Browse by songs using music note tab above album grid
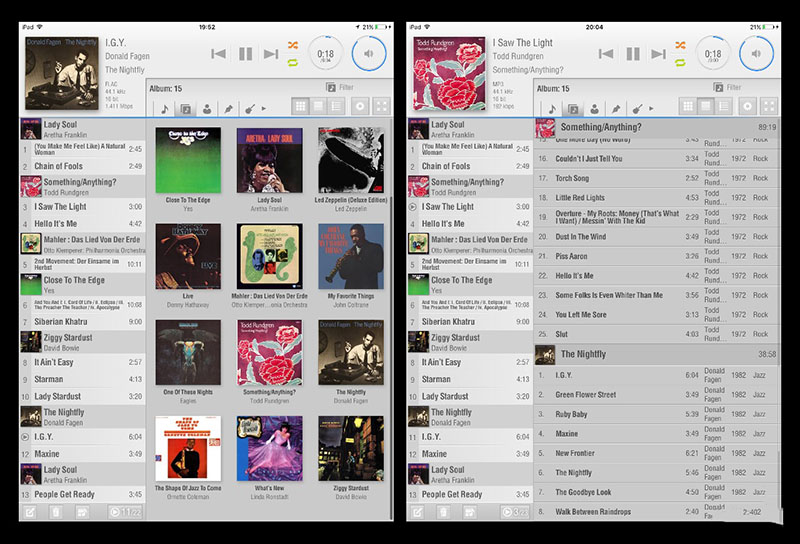Screen dimensions: 800x544 [163, 107]
